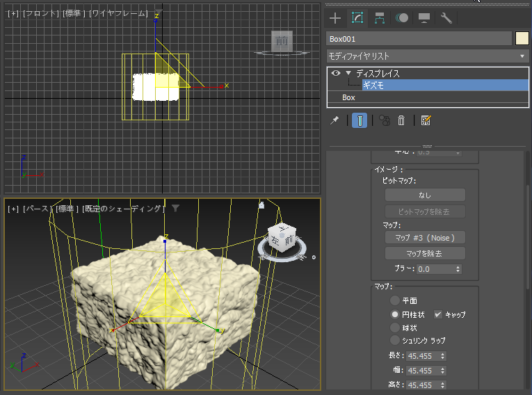Click the gizmo Y axis handle in perspective
532x395 pixels.
[x=219, y=330]
